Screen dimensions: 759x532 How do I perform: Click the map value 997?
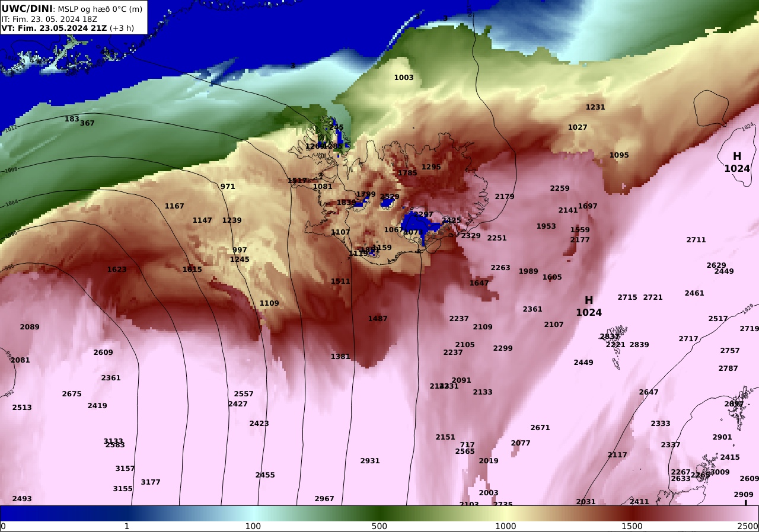240,250
